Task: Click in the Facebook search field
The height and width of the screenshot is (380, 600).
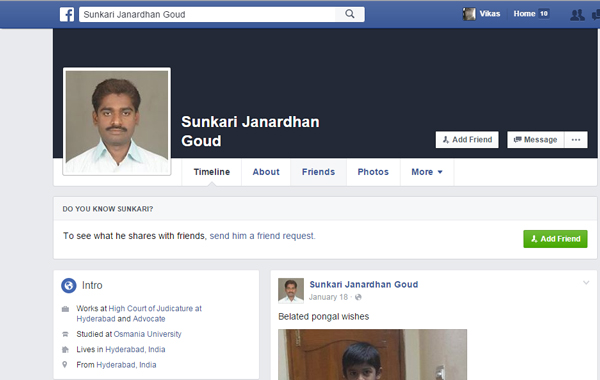Action: 207,14
